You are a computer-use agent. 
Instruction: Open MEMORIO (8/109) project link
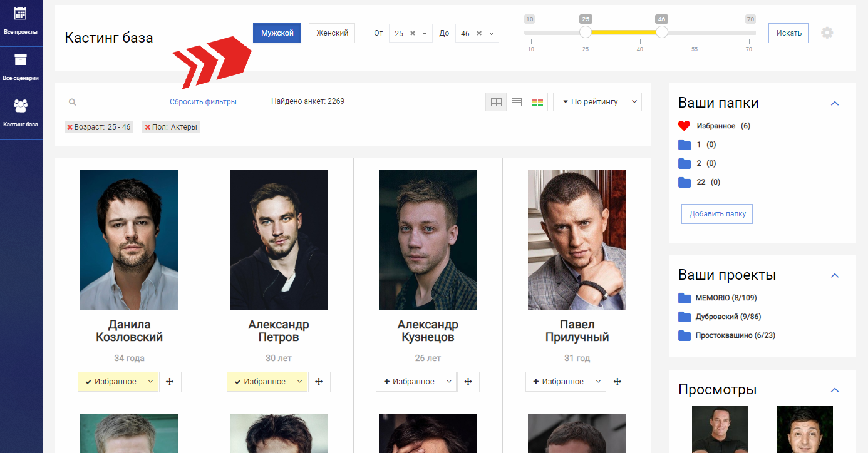[726, 298]
